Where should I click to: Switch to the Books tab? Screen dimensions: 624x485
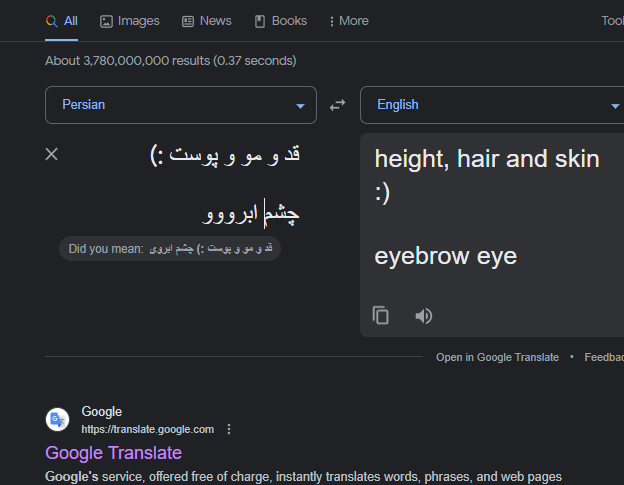(x=281, y=21)
